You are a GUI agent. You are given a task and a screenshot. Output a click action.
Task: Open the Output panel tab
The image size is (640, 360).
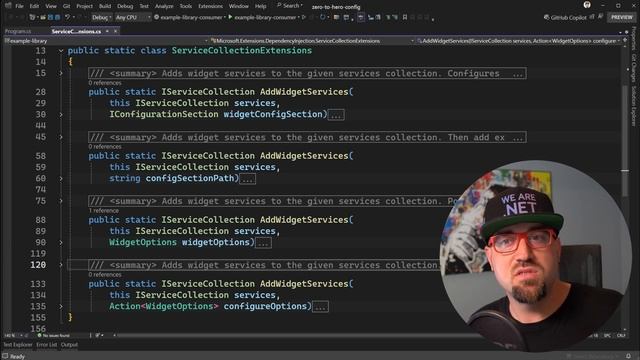69,345
